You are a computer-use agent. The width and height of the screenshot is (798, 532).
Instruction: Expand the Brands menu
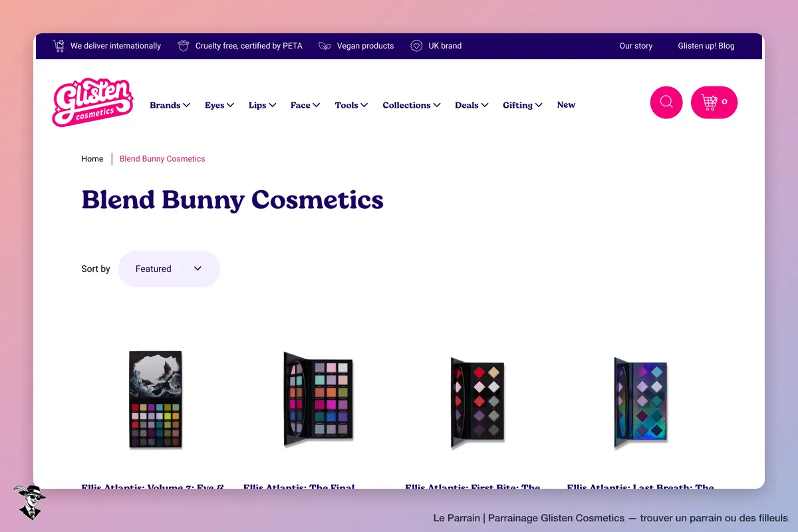[x=170, y=105]
